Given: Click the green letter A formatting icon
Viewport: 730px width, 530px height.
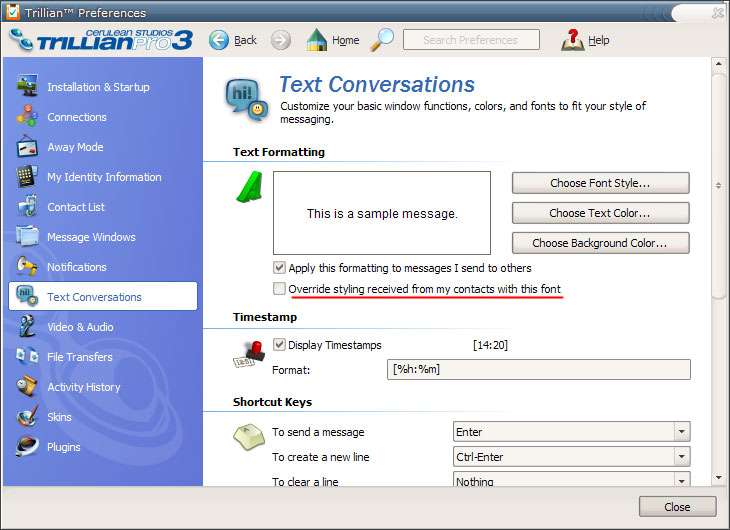Looking at the screenshot, I should pyautogui.click(x=250, y=187).
